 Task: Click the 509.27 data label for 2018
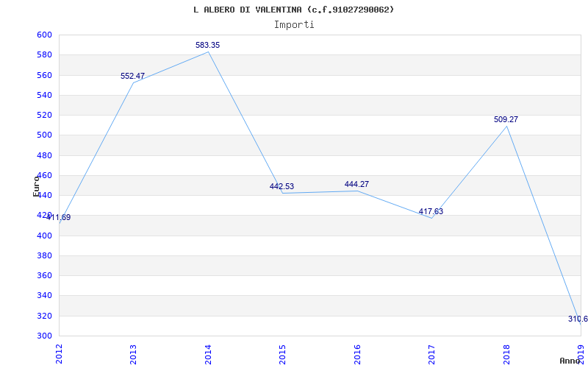(506, 120)
